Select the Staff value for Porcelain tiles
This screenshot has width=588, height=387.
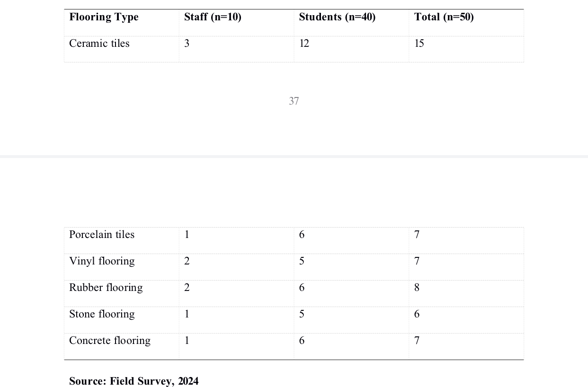point(187,235)
